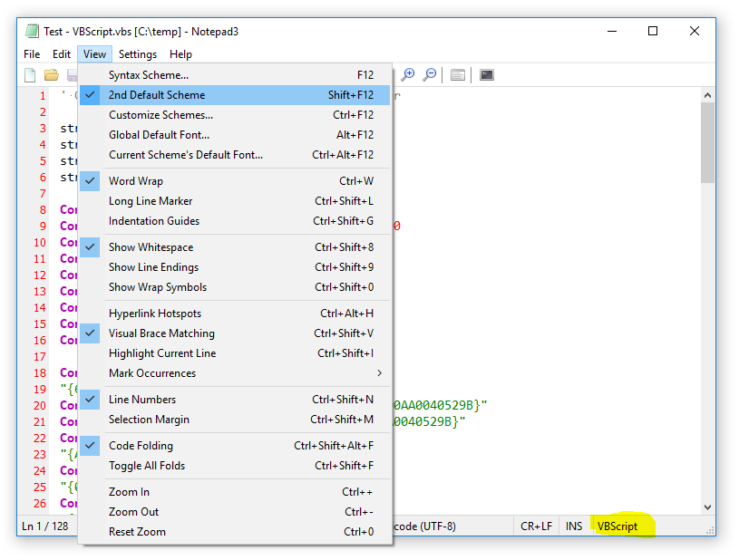Click the scheme list toolbar icon
The height and width of the screenshot is (560, 739).
coord(458,75)
